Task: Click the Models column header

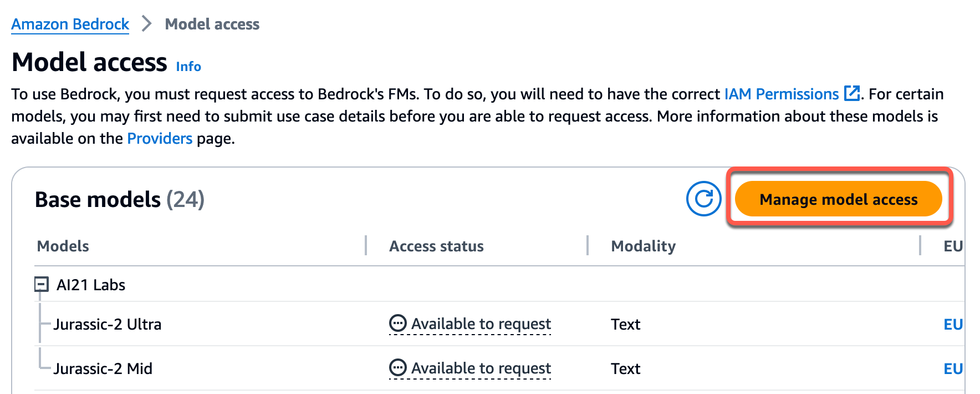Action: click(63, 246)
